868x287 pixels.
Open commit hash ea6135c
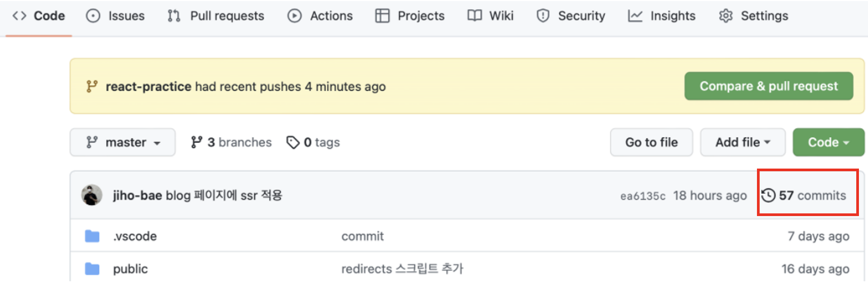tap(643, 196)
